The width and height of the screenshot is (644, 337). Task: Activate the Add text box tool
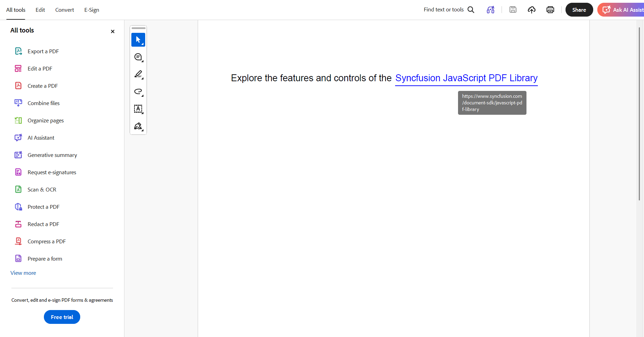click(138, 109)
